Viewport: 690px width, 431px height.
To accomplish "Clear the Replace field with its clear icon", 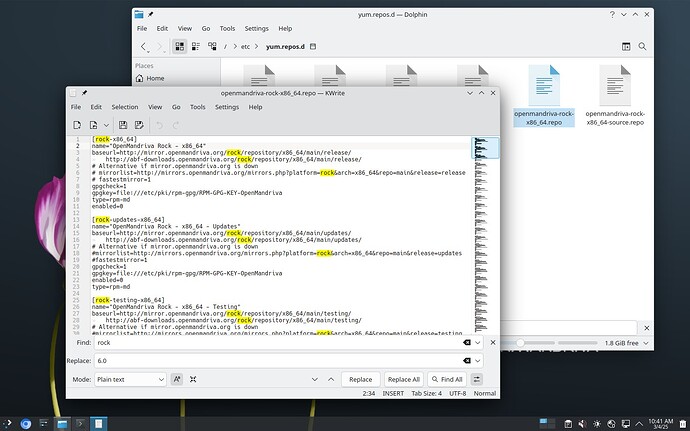I will 466,361.
